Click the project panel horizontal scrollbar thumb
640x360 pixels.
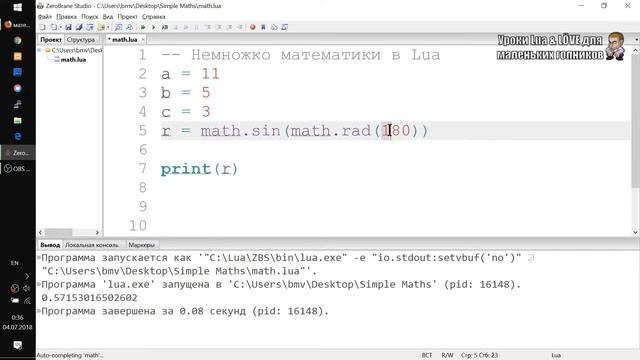pos(58,232)
